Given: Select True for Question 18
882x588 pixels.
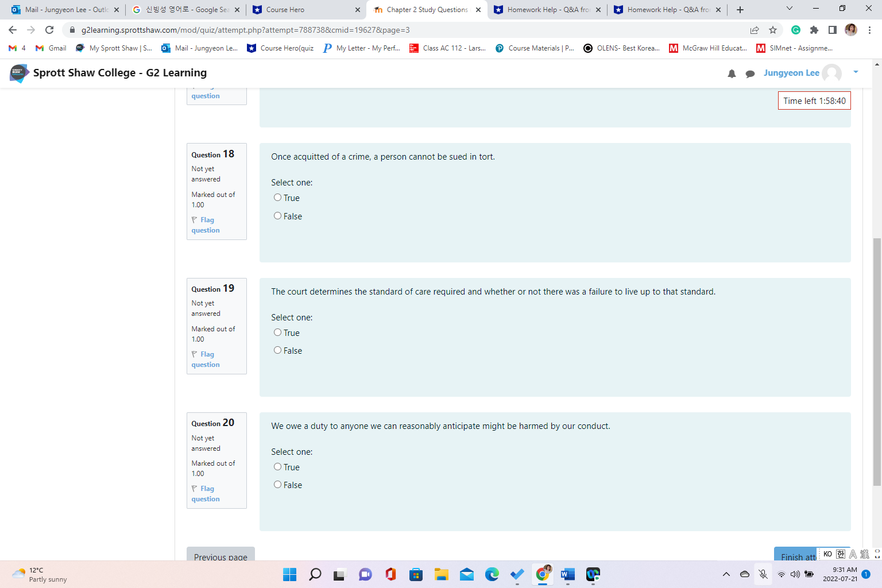Looking at the screenshot, I should click(x=277, y=198).
